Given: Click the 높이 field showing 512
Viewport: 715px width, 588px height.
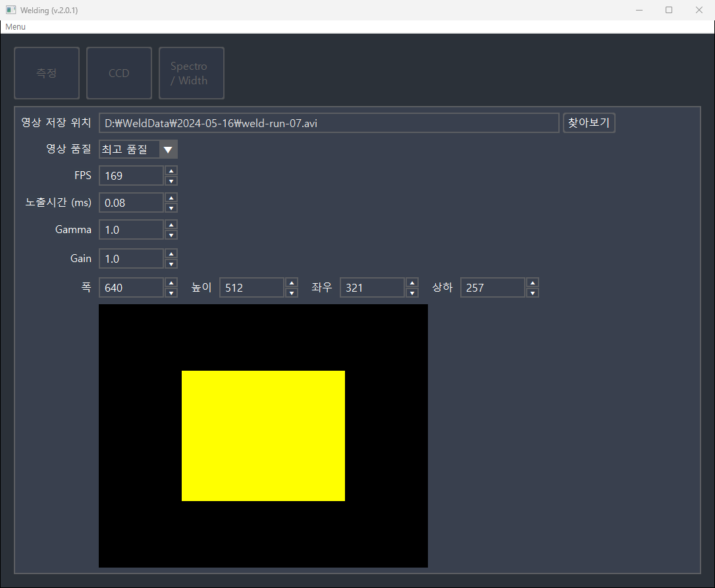Looking at the screenshot, I should click(x=252, y=288).
